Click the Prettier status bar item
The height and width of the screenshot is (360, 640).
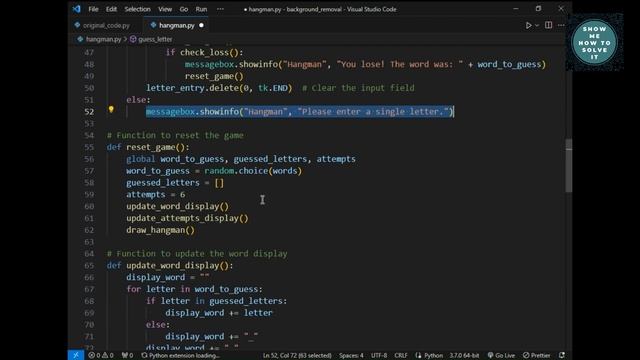click(536, 355)
